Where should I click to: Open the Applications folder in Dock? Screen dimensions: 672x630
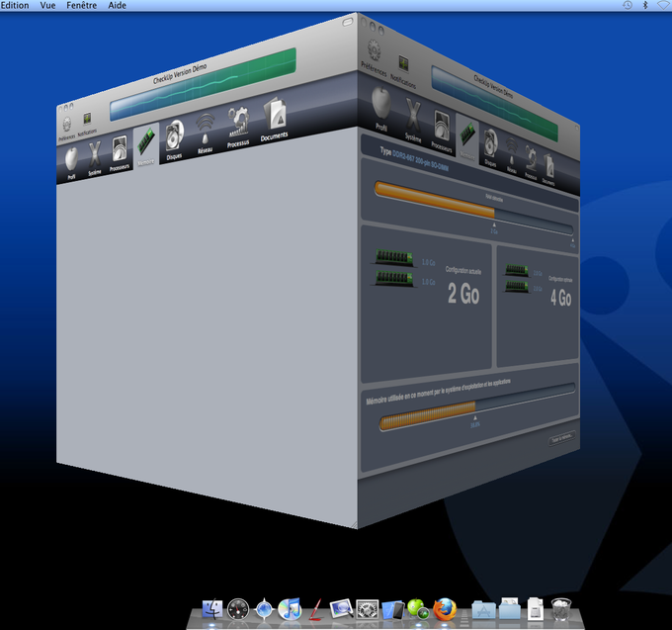pyautogui.click(x=483, y=610)
